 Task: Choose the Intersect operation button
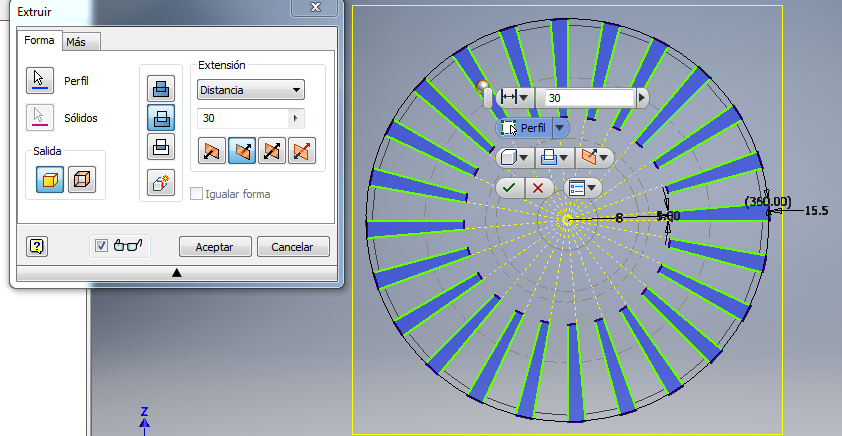[x=161, y=147]
